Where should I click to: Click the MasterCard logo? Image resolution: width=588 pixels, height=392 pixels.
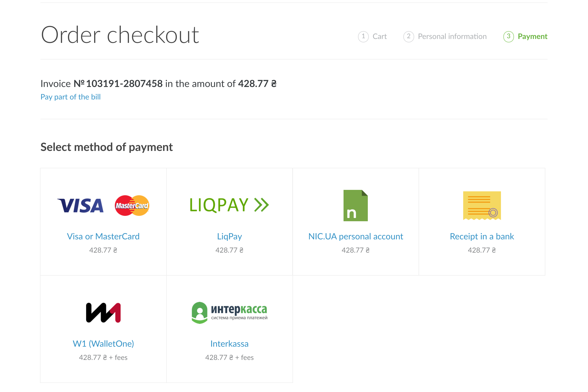tap(132, 206)
